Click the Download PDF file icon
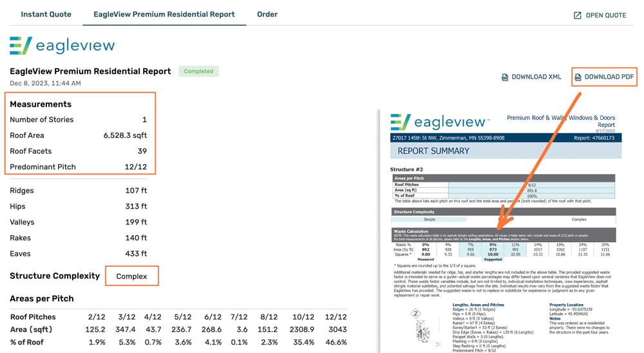Image resolution: width=644 pixels, height=353 pixels. pyautogui.click(x=578, y=77)
